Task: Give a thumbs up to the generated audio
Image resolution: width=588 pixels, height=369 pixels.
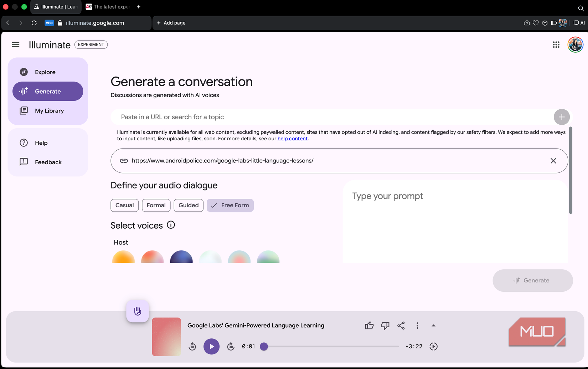Action: [369, 325]
